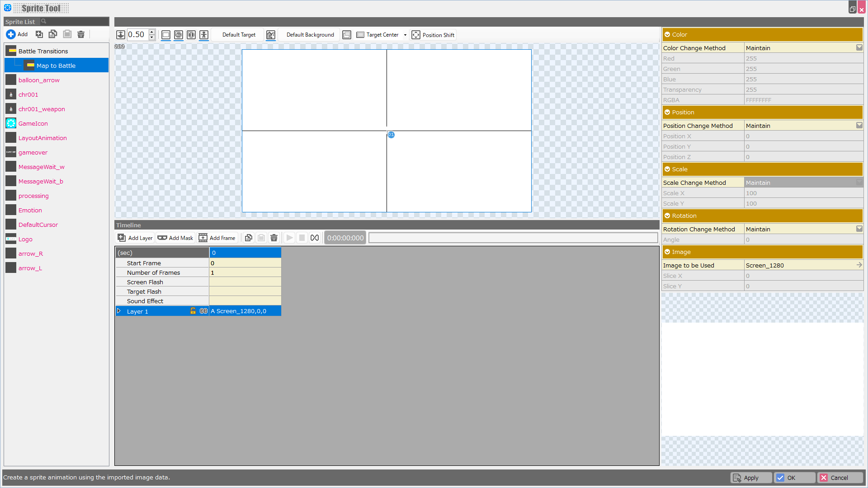Toggle the loop playback infinity icon

[x=315, y=238]
